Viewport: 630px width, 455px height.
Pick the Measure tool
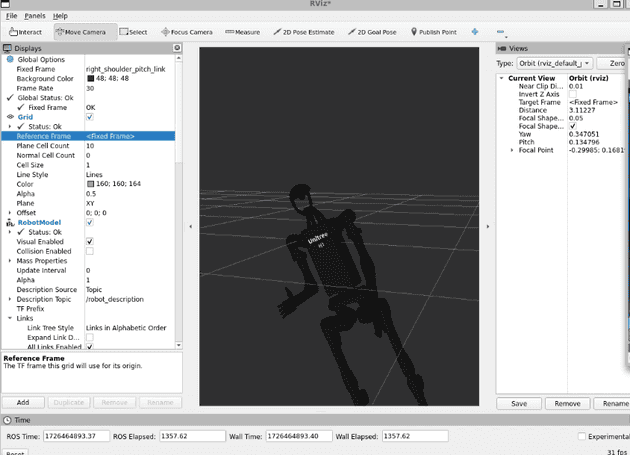243,32
